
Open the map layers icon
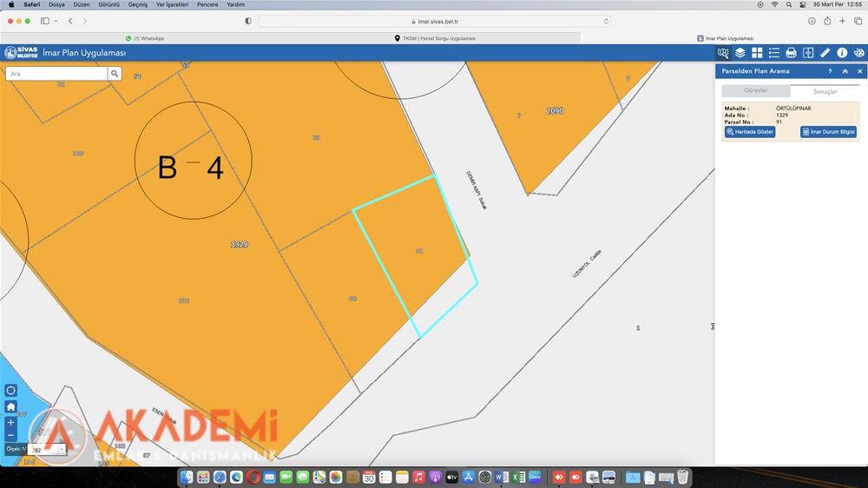click(x=740, y=53)
